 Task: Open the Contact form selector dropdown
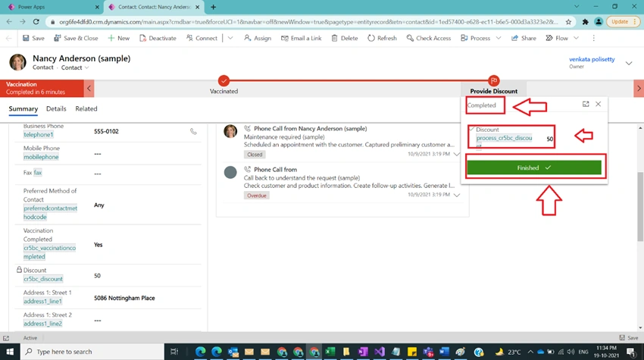[x=75, y=67]
